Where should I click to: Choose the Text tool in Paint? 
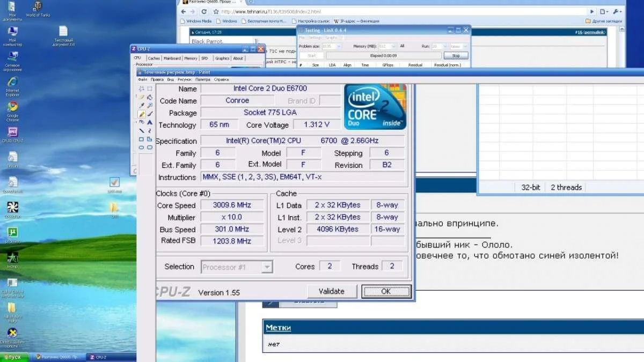(150, 122)
